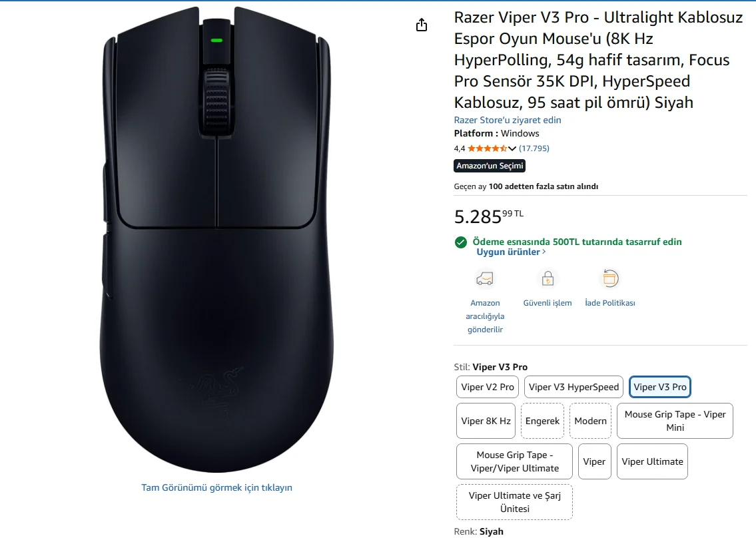Select the Viper Ultimate style

point(652,461)
